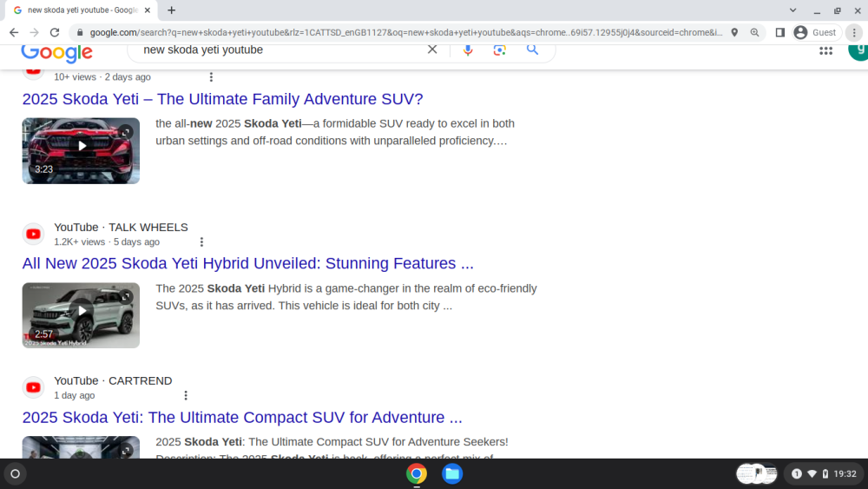Open more options for the TALK WHEELS result
Viewport: 868px width, 489px height.
(x=201, y=242)
